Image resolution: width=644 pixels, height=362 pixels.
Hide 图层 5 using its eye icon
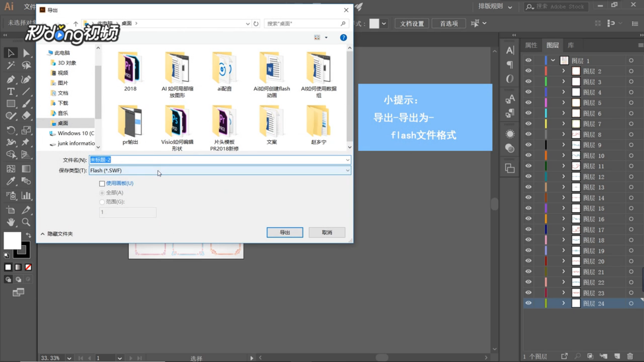pos(528,103)
